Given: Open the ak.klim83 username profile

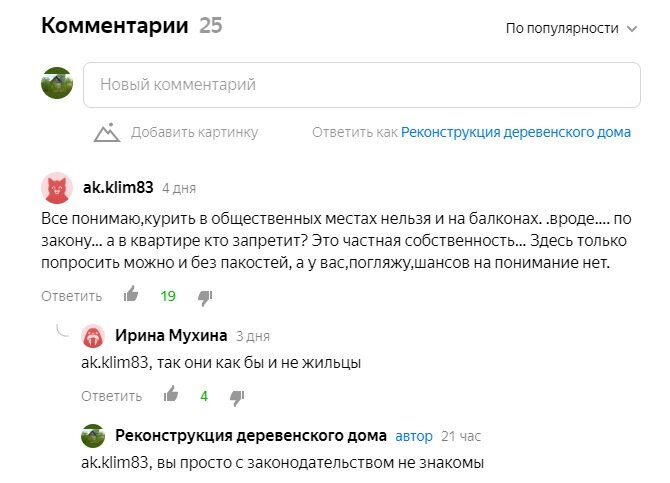Looking at the screenshot, I should tap(118, 187).
